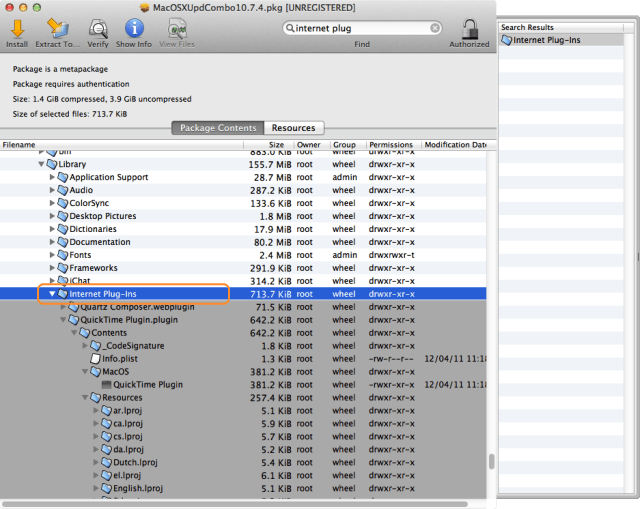640x509 pixels.
Task: Sort by Filename column header
Action: point(122,145)
